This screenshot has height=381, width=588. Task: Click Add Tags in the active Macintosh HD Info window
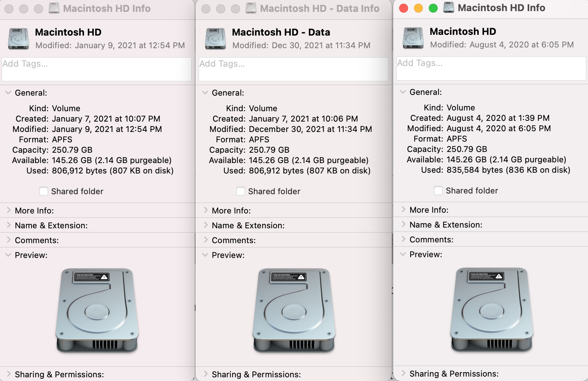click(x=491, y=69)
